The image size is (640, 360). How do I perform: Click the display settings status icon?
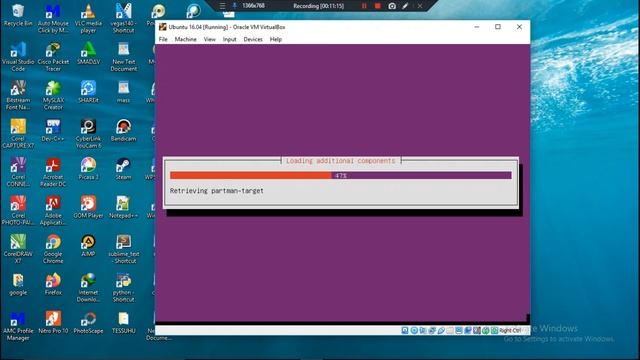click(459, 330)
